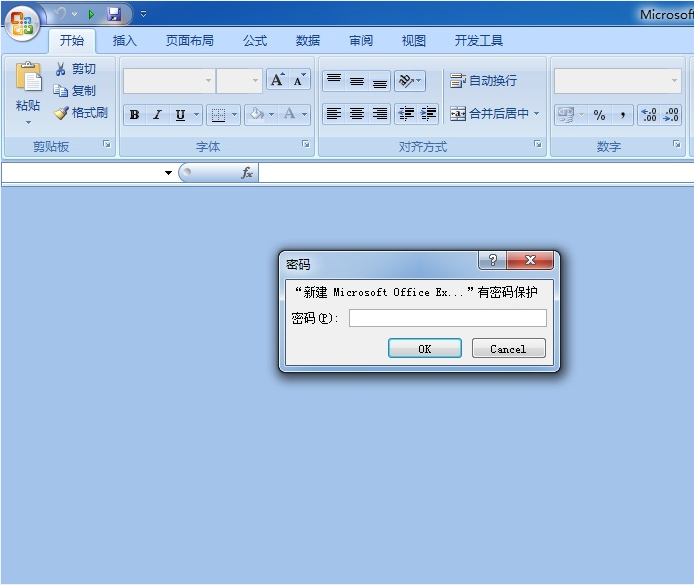Click the Bottom Align icon
This screenshot has width=694, height=585.
pyautogui.click(x=380, y=81)
